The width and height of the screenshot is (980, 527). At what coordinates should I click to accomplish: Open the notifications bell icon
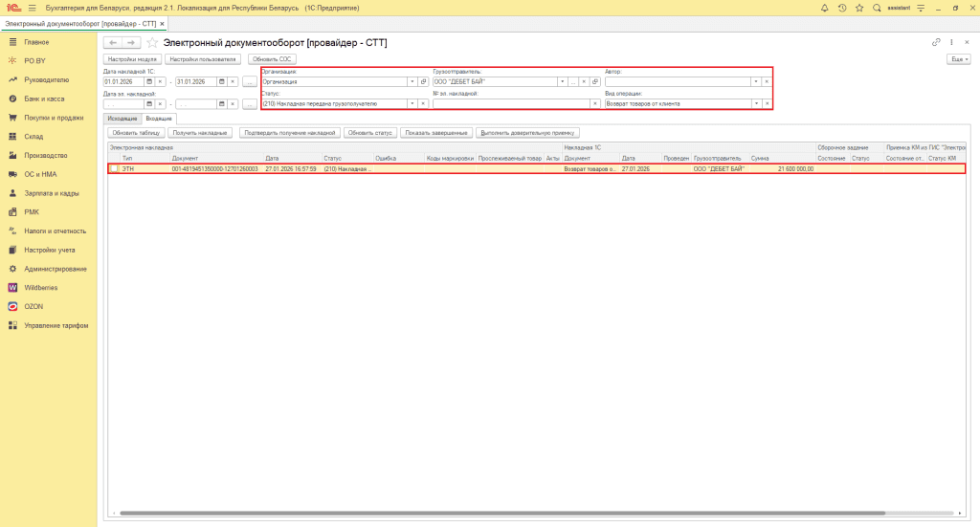click(x=825, y=8)
